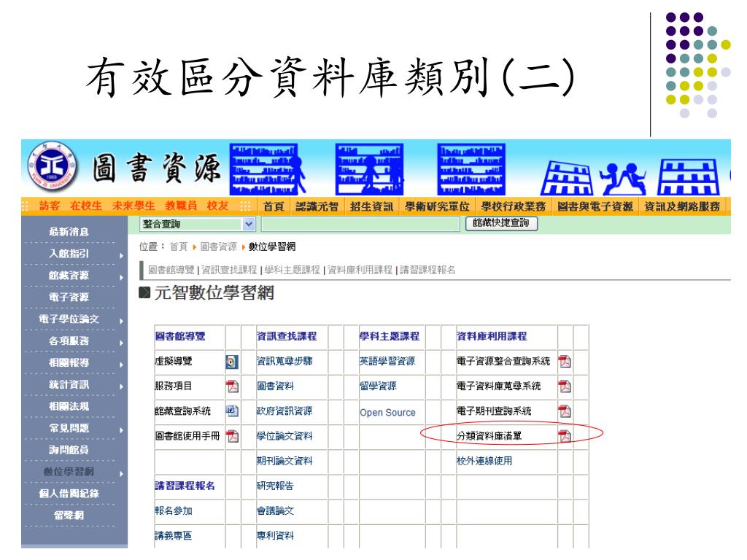This screenshot has width=747, height=560.
Task: Expand the 入館指引 sidebar submenu arrow
Action: coord(122,256)
